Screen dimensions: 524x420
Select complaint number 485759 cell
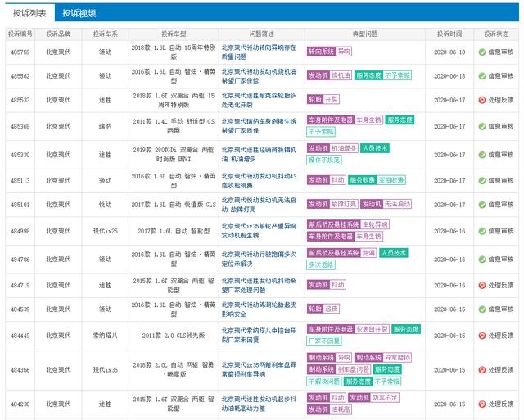click(x=20, y=52)
